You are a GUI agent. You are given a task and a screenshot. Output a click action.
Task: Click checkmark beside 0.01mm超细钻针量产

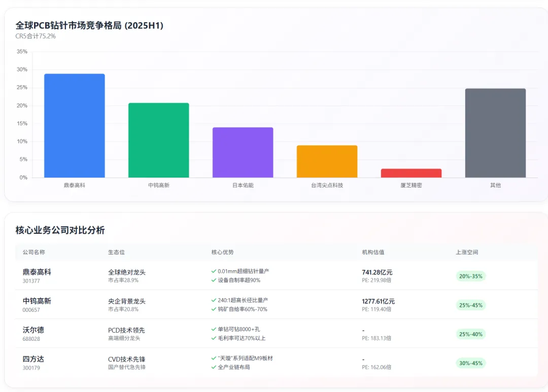(214, 271)
